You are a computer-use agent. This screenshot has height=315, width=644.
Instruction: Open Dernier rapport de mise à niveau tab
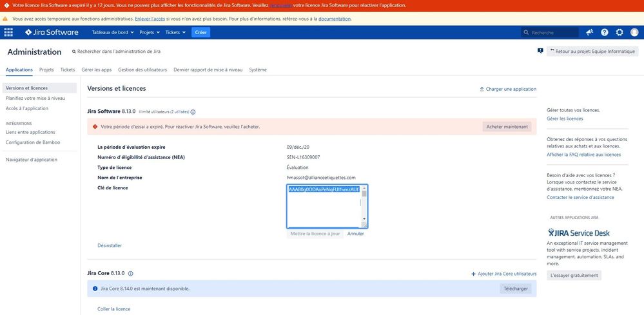208,70
